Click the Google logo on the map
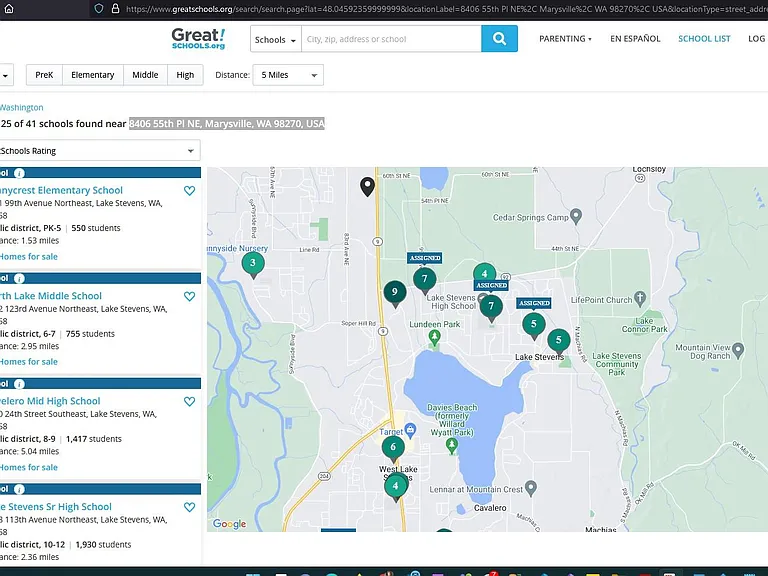 coord(229,524)
